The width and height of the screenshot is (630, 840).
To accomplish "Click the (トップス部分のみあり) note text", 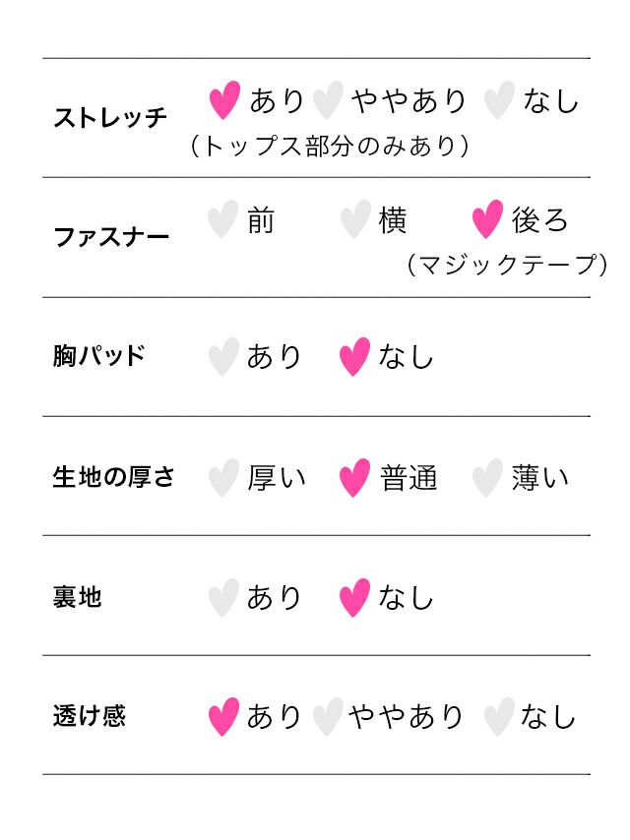I will 329,146.
